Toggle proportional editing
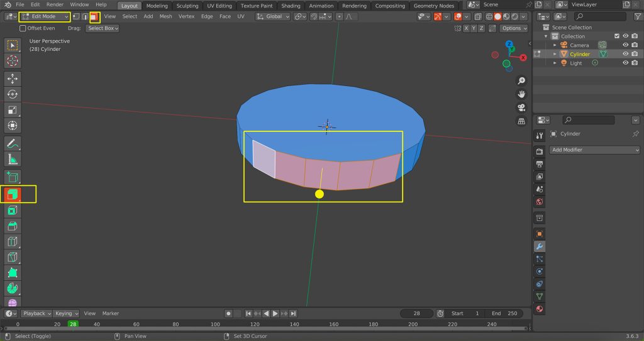 click(x=339, y=16)
